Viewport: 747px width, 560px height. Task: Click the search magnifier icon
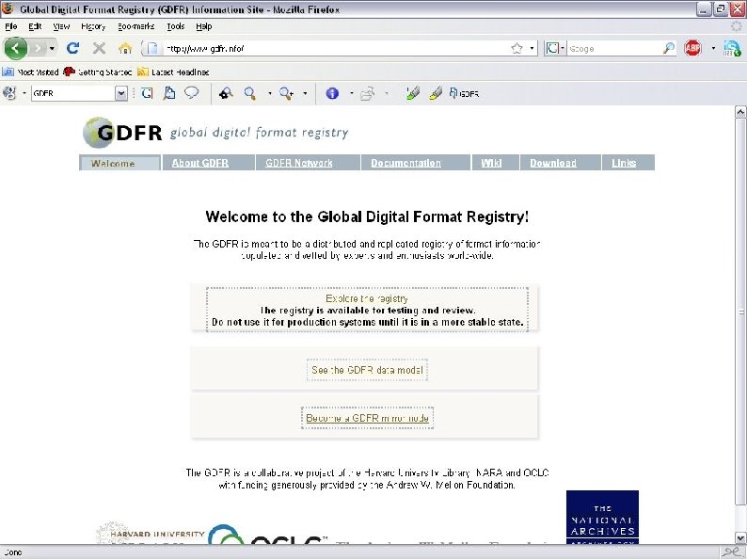[669, 48]
